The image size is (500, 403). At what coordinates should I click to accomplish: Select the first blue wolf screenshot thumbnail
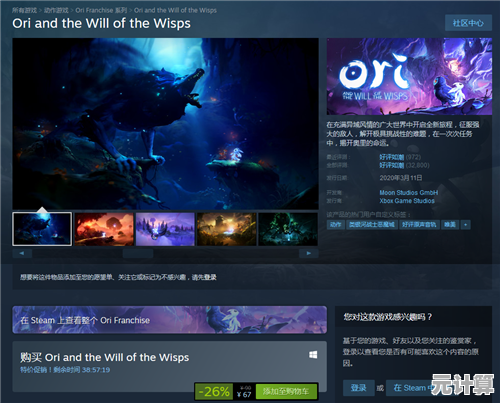(x=42, y=229)
